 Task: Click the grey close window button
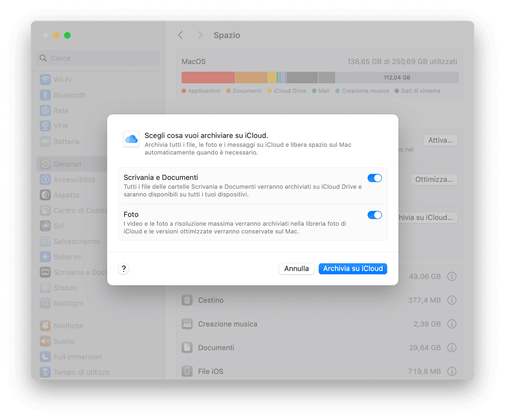click(45, 35)
